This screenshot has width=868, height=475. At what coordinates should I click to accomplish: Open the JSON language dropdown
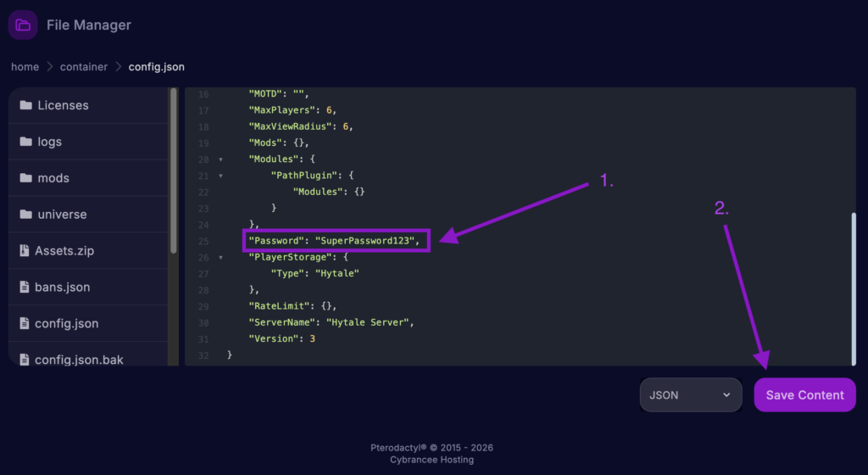click(x=690, y=394)
